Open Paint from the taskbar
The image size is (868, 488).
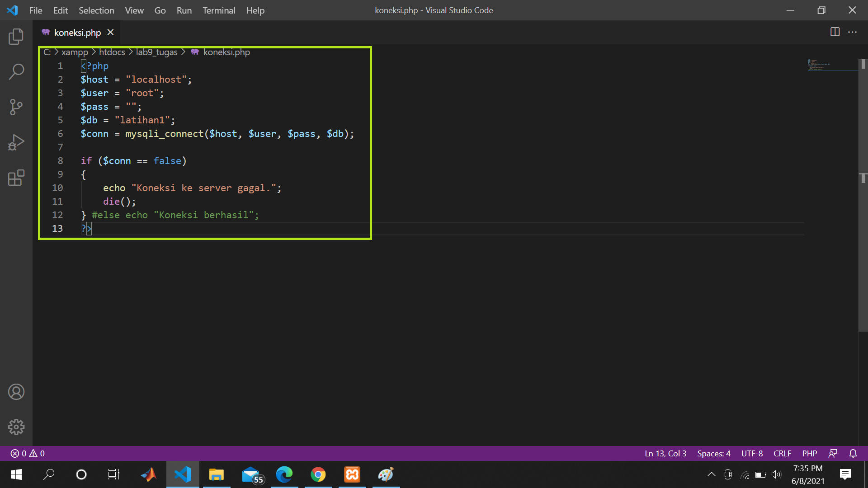pyautogui.click(x=386, y=474)
